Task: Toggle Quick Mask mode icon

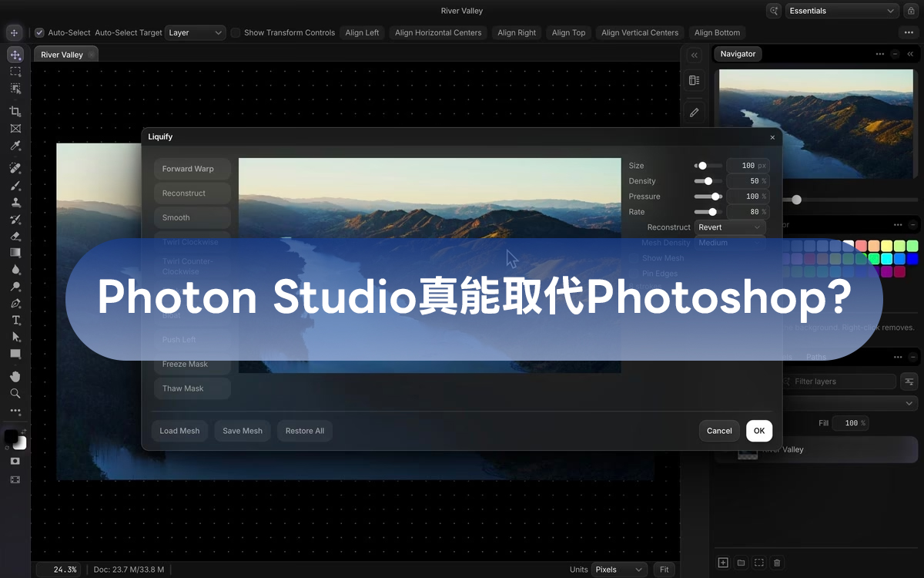Action: 15,461
